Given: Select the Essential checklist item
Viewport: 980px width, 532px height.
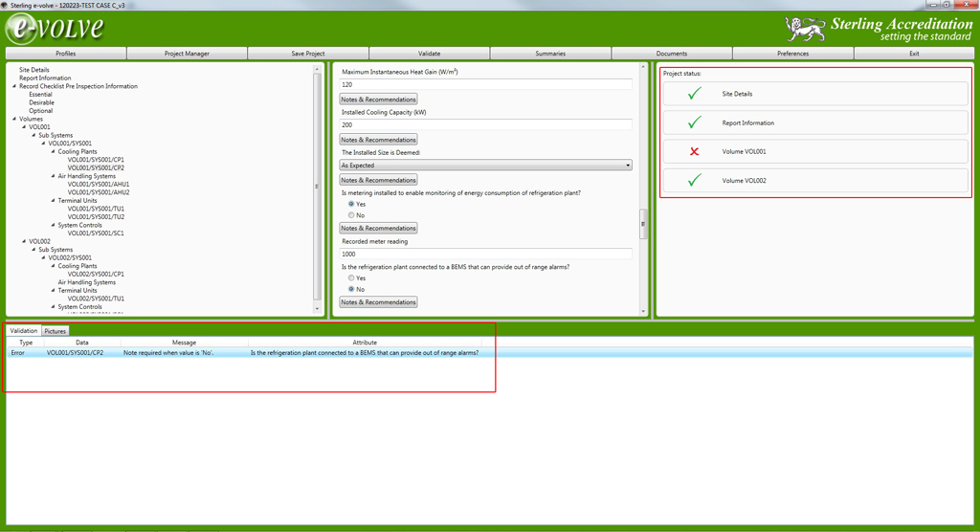Looking at the screenshot, I should 40,95.
